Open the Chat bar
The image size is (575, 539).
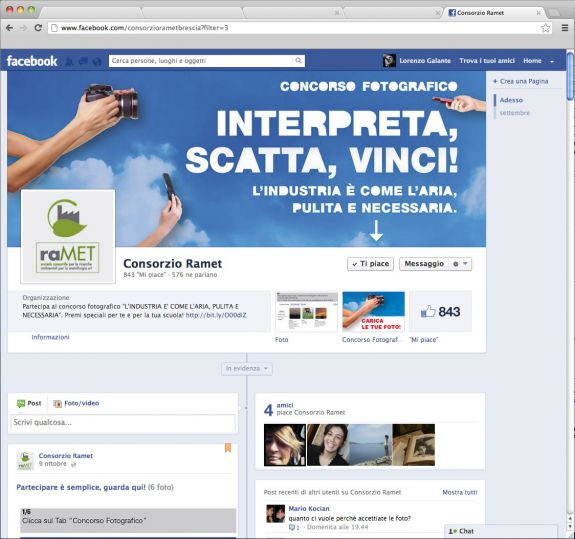(501, 531)
